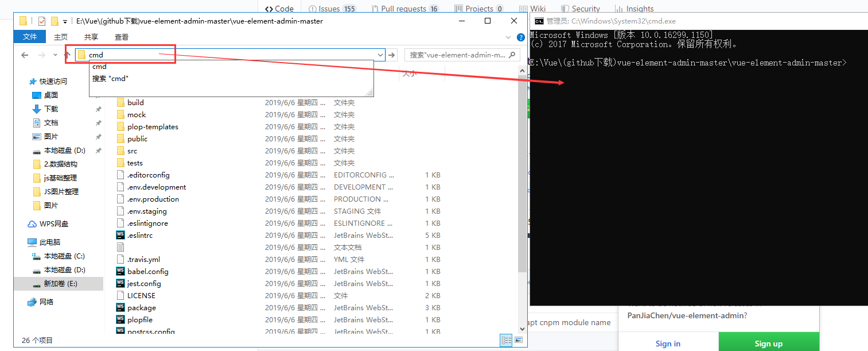Screen dimensions: 868x351
Task: Select the .eslintignore file name
Action: pos(147,223)
